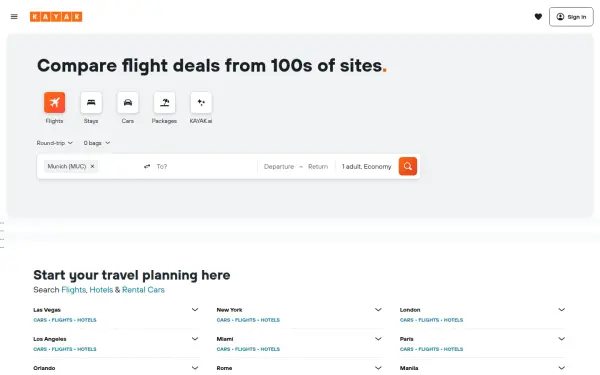Click HOTELS link under Los Angeles

click(x=87, y=349)
